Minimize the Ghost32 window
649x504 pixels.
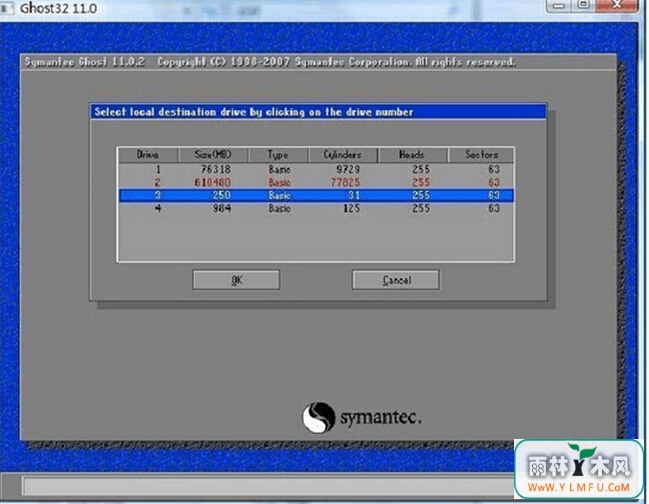[559, 6]
